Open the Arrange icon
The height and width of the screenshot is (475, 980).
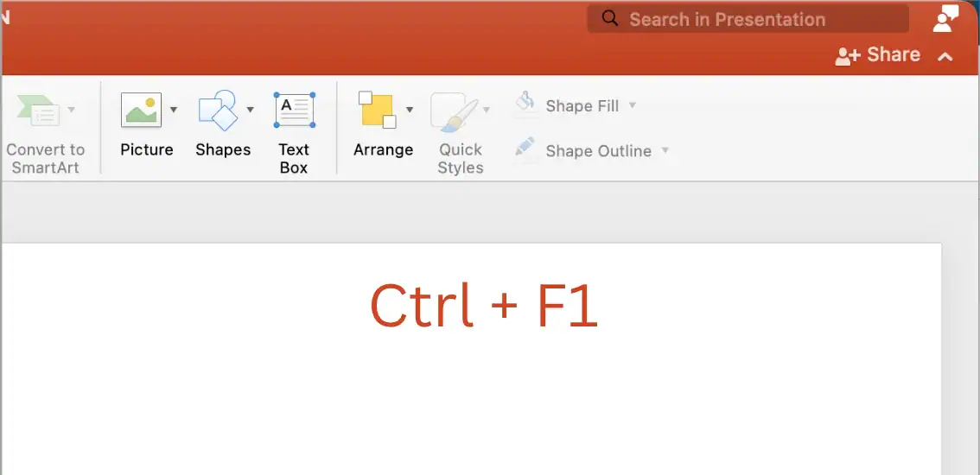(377, 110)
